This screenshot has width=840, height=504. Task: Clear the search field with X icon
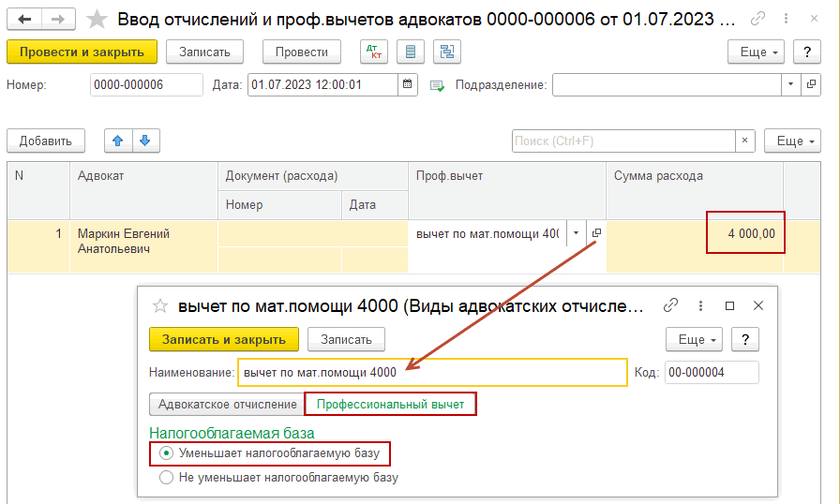(x=744, y=141)
